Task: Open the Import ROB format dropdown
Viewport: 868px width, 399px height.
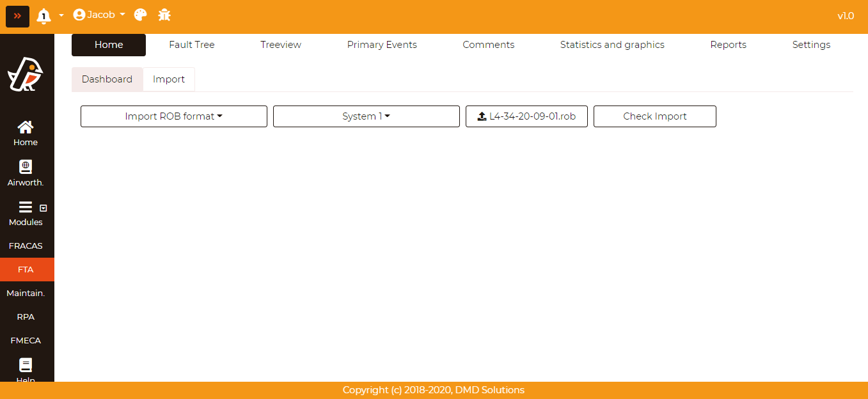Action: (x=173, y=116)
